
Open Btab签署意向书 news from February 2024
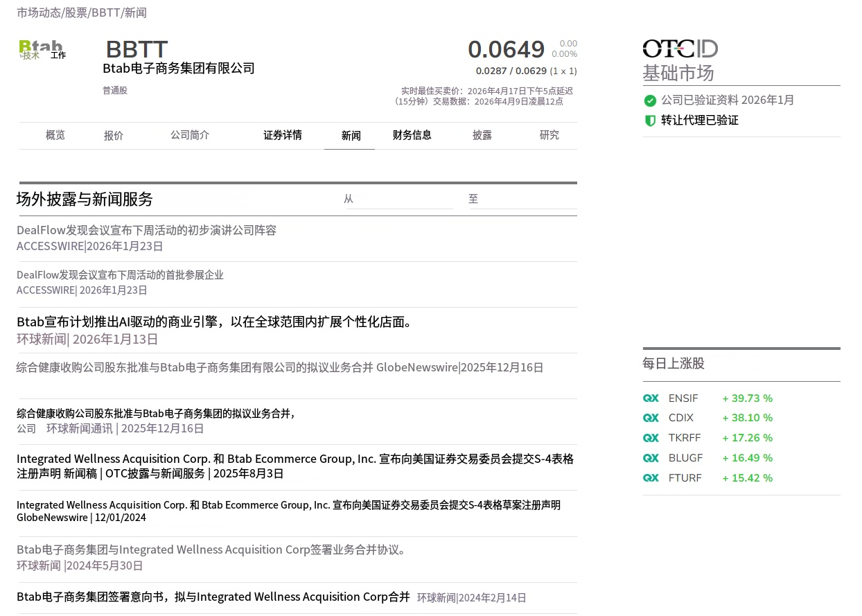(x=213, y=597)
